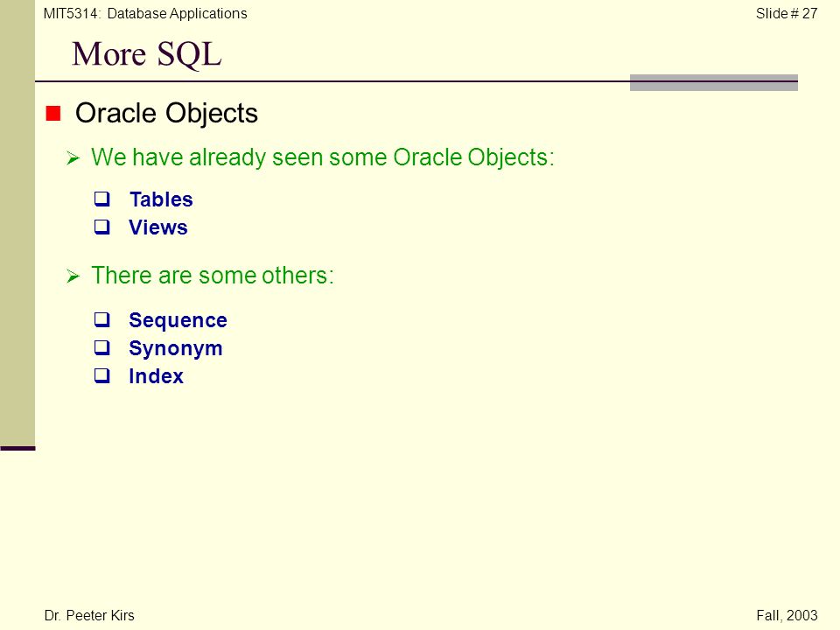Tick the checkbox bullet next to Tables
Viewport: 840px width, 630px height.
(x=102, y=199)
